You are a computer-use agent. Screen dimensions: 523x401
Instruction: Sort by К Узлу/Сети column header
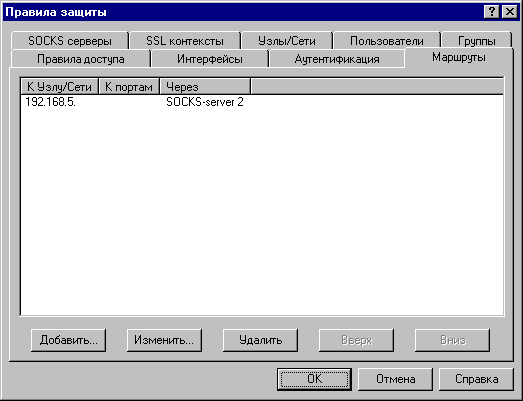coord(59,87)
